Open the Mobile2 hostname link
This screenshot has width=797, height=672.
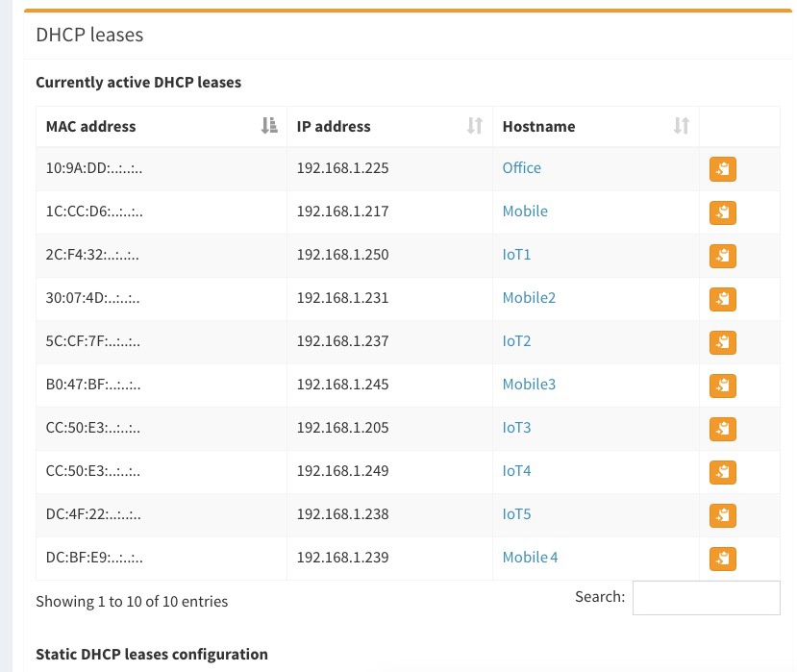(529, 297)
